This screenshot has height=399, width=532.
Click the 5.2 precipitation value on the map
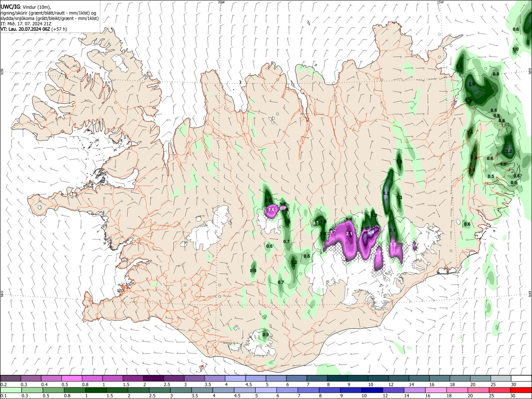click(x=386, y=194)
